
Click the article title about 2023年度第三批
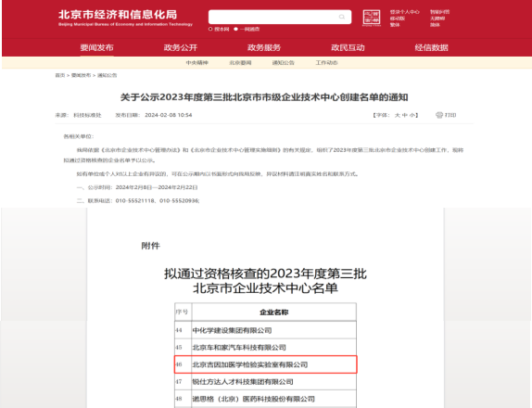point(264,97)
